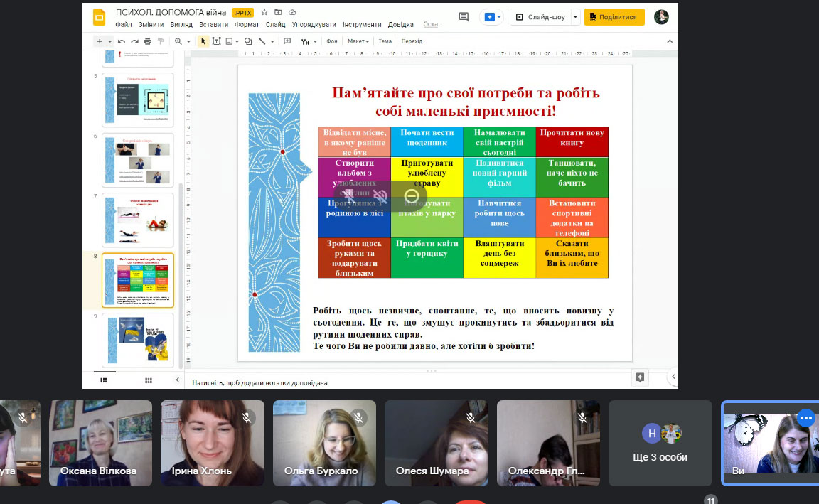Open the comment history icon
The height and width of the screenshot is (504, 819).
464,17
